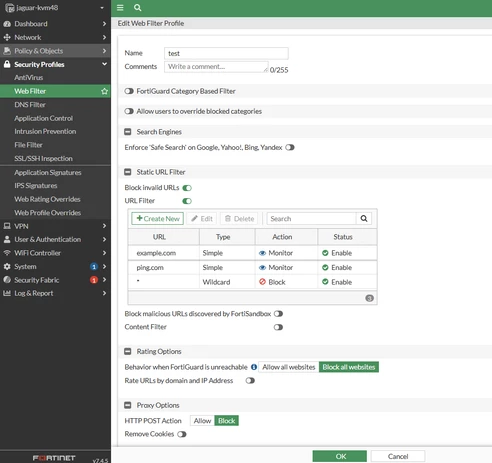Toggle FortiGuard Category Based Filter switch
Viewport: 492px width, 463px height.
[x=129, y=91]
